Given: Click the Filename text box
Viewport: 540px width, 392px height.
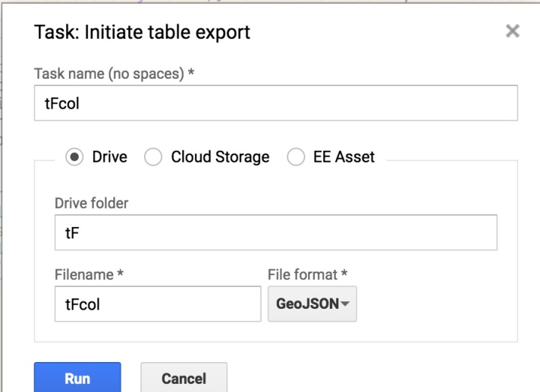Looking at the screenshot, I should pos(157,304).
